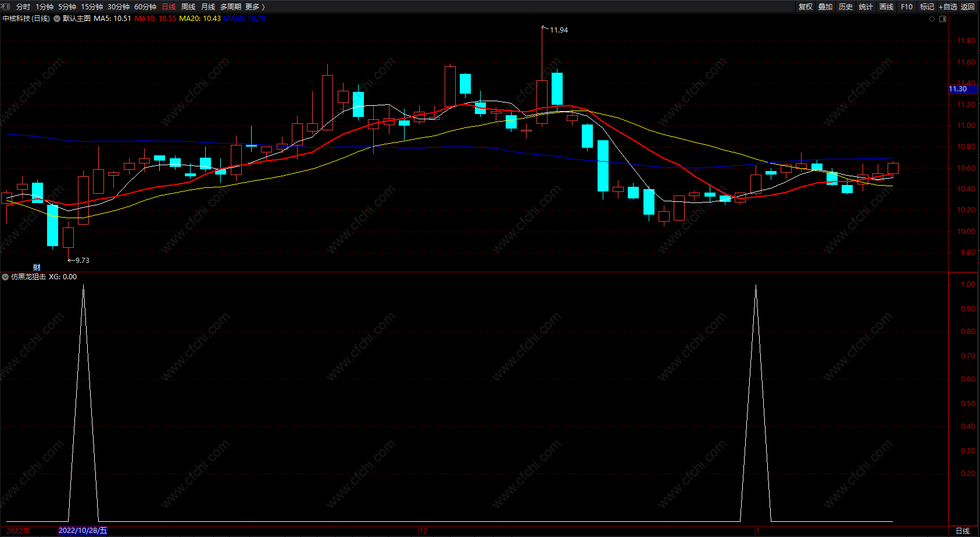Click the 2022/10/28/五 date label
980x537 pixels.
click(x=83, y=531)
